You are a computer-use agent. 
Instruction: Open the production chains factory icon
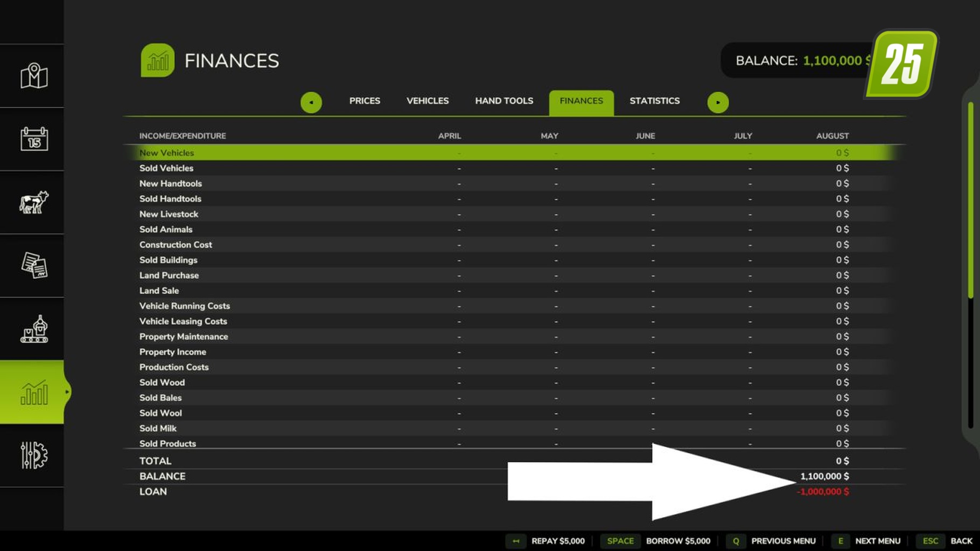click(34, 329)
